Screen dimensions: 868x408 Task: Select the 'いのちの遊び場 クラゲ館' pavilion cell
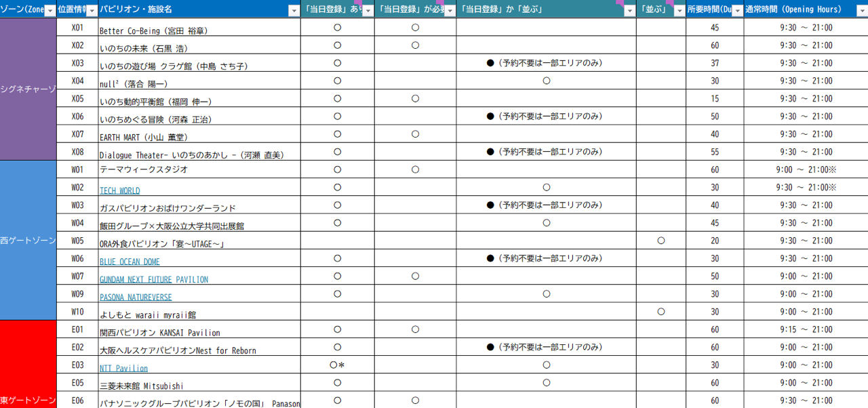199,63
